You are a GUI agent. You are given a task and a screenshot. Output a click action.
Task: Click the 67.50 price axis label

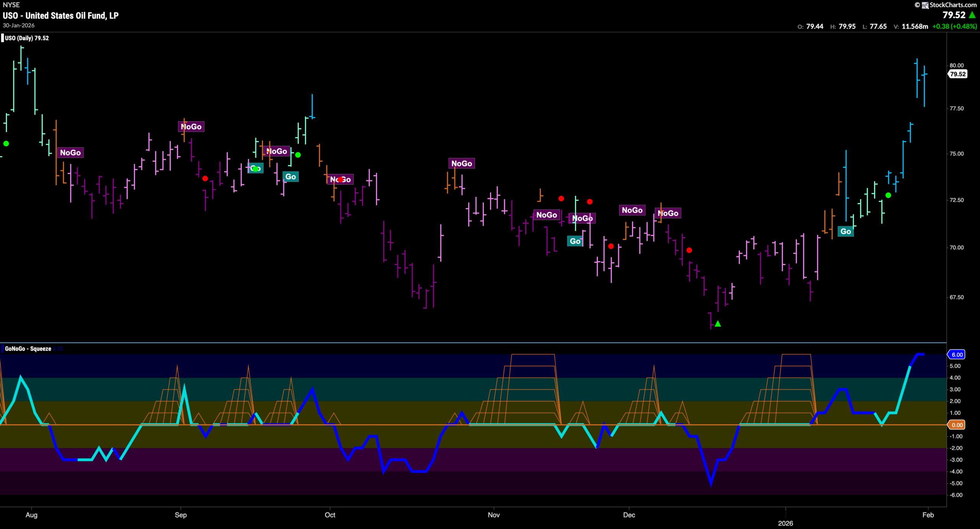tap(957, 297)
